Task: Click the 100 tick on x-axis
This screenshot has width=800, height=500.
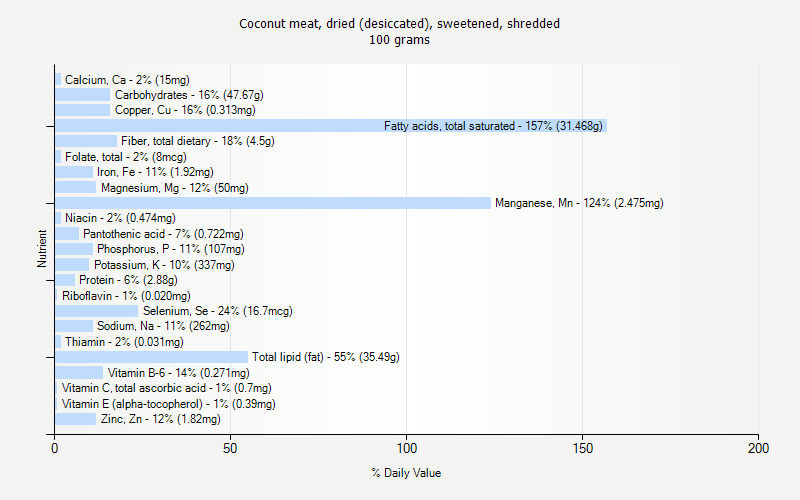Action: coord(407,449)
